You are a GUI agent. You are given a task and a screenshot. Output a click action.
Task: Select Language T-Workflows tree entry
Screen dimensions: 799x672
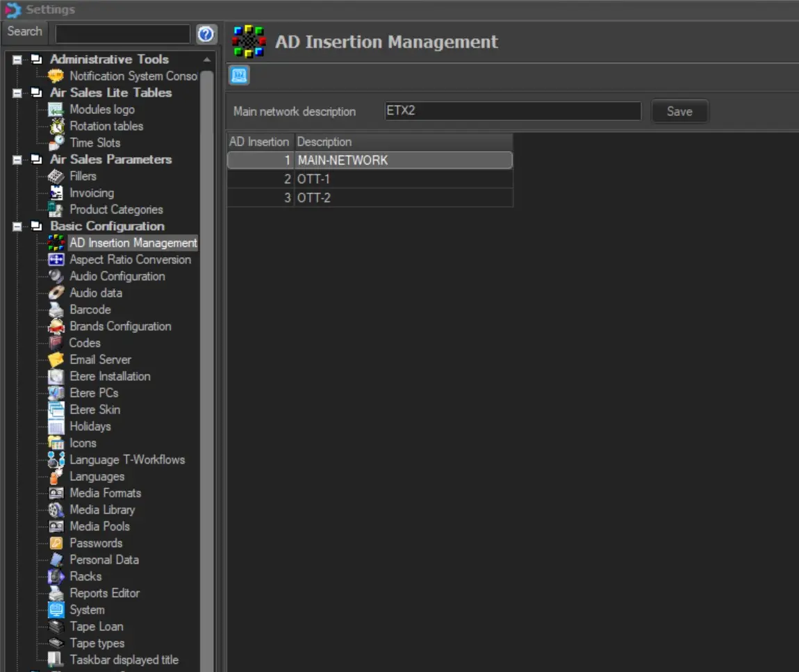click(x=126, y=460)
